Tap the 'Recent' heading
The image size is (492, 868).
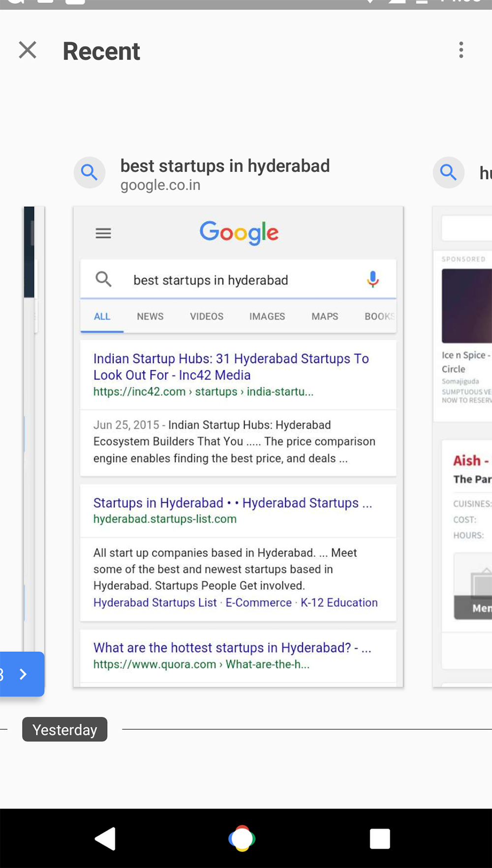click(101, 51)
